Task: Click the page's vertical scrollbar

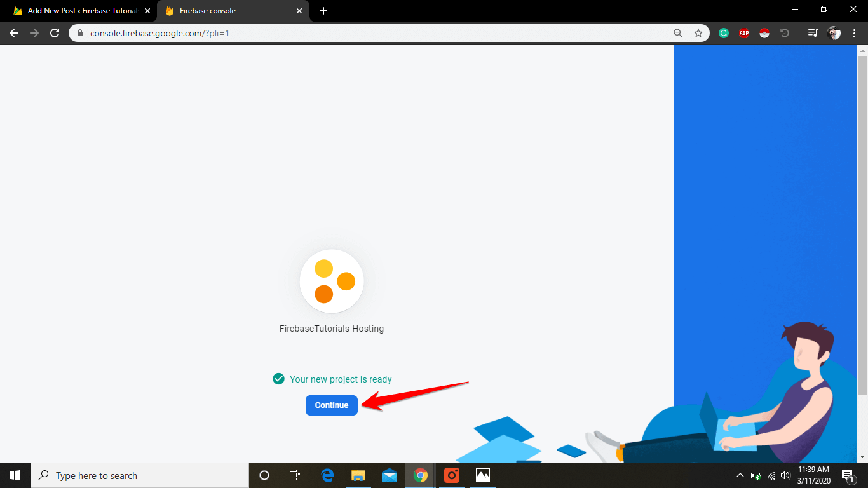Action: point(862,226)
